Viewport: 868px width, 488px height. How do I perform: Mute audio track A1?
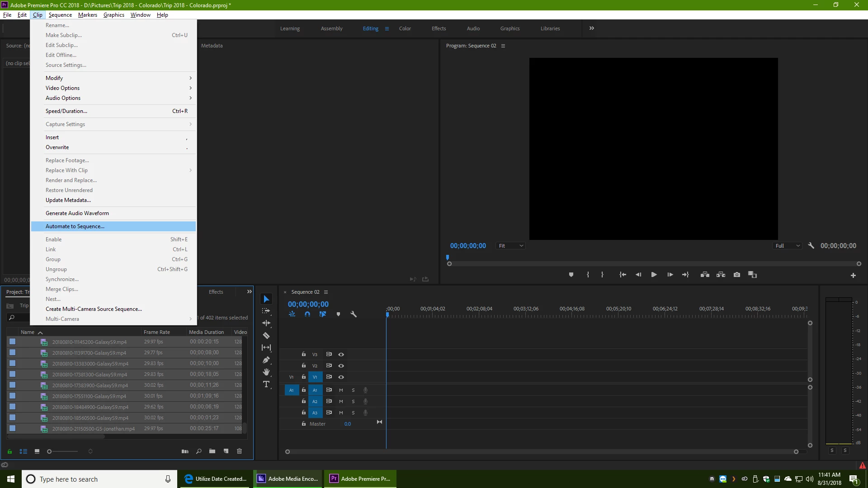pyautogui.click(x=341, y=390)
